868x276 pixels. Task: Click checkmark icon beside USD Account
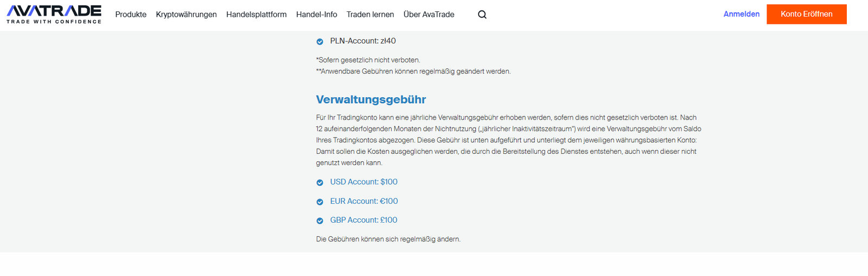[x=320, y=183]
